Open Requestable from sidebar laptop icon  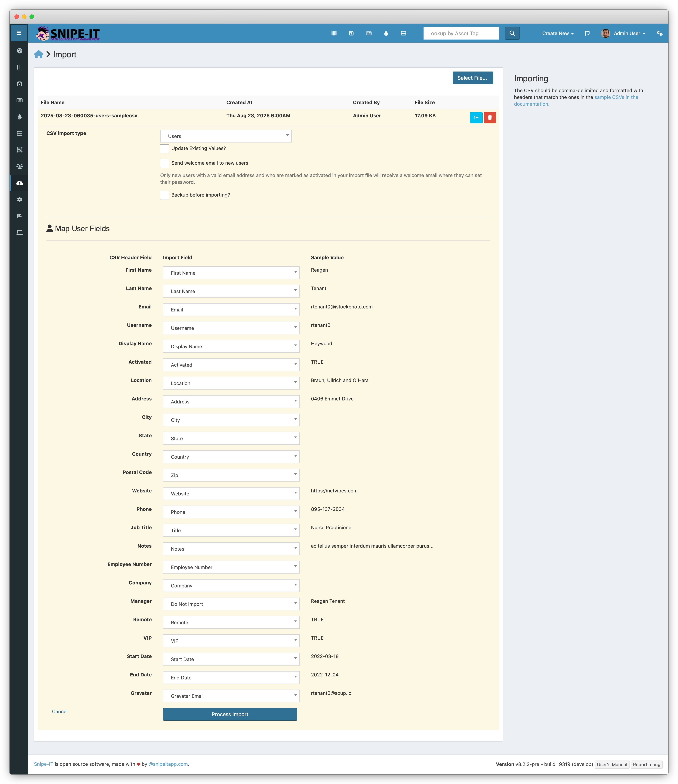click(x=20, y=232)
